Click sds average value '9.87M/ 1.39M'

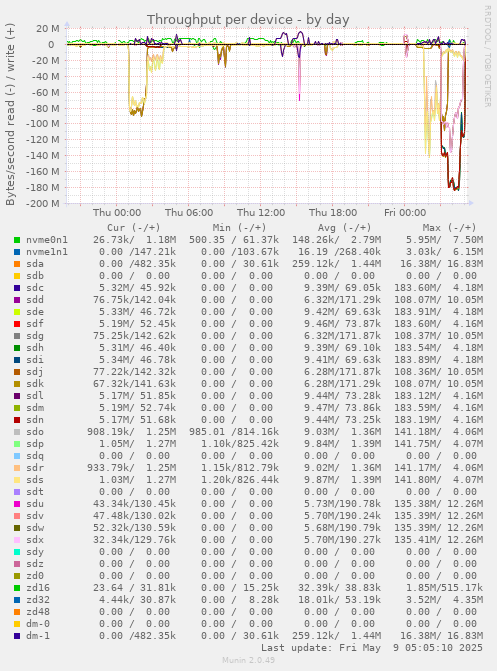click(x=342, y=480)
